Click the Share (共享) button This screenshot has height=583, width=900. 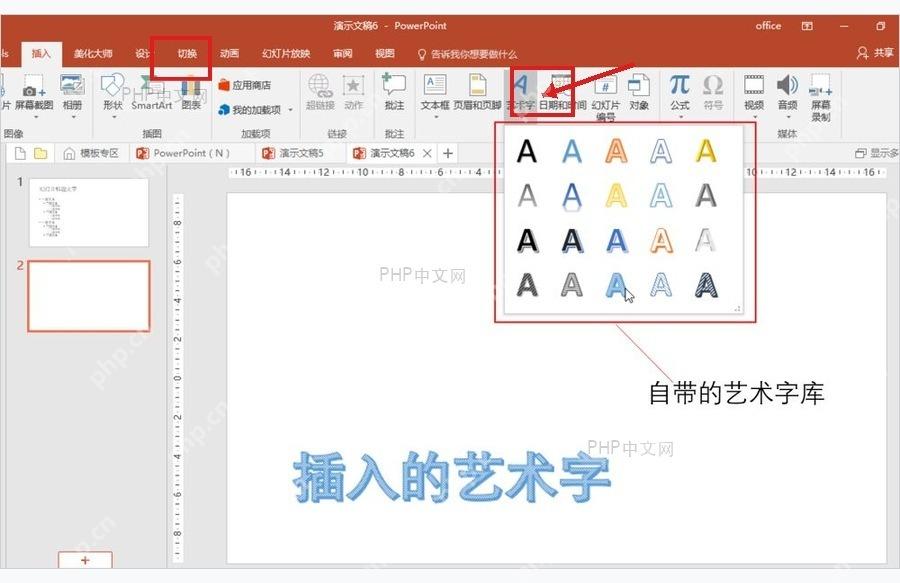pos(876,53)
